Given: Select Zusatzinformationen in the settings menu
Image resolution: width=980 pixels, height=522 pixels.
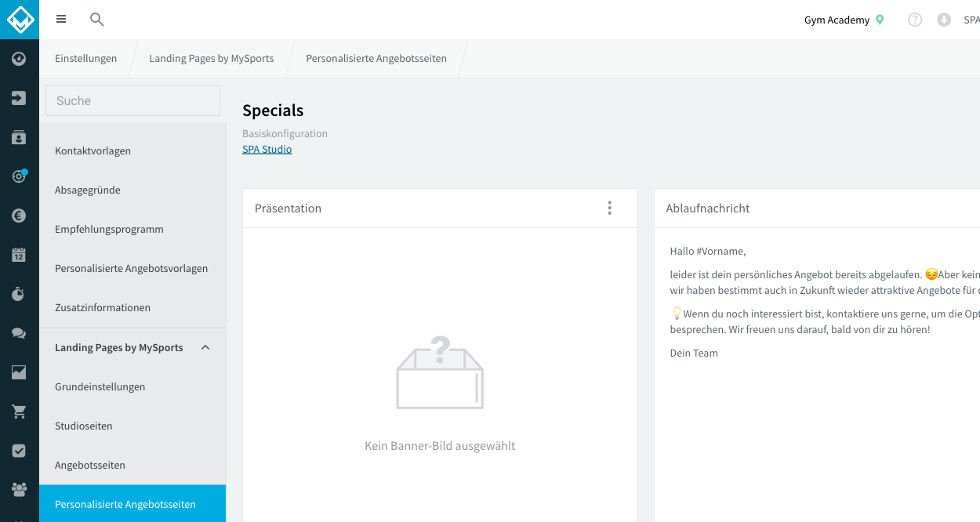Looking at the screenshot, I should [132, 307].
